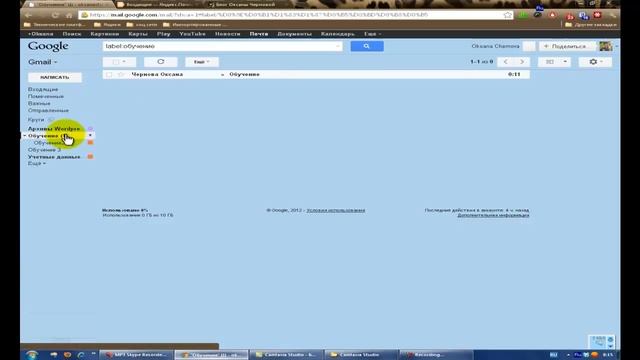The width and height of the screenshot is (640, 360).
Task: Open the browser home page icon
Action: pos(69,15)
